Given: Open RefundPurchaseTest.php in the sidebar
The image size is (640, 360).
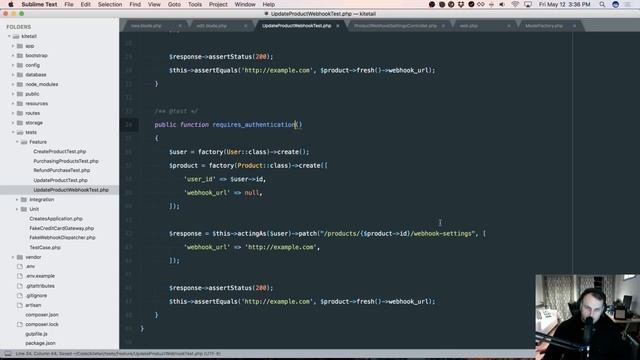Looking at the screenshot, I should (x=62, y=170).
